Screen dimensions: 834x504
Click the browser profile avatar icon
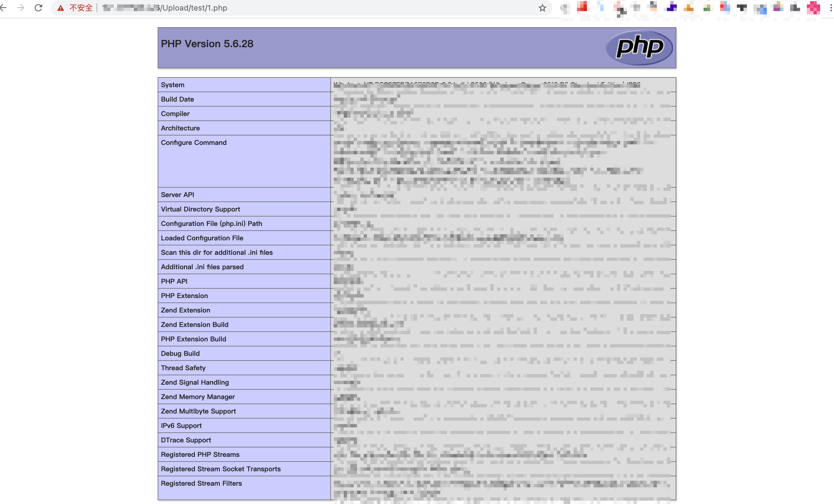565,8
